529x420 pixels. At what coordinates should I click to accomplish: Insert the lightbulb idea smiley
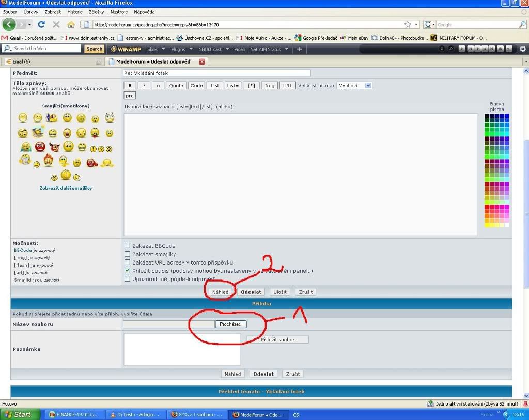[110, 149]
